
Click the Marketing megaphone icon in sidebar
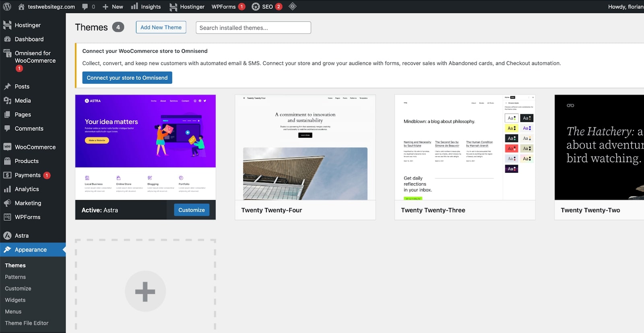pyautogui.click(x=7, y=203)
